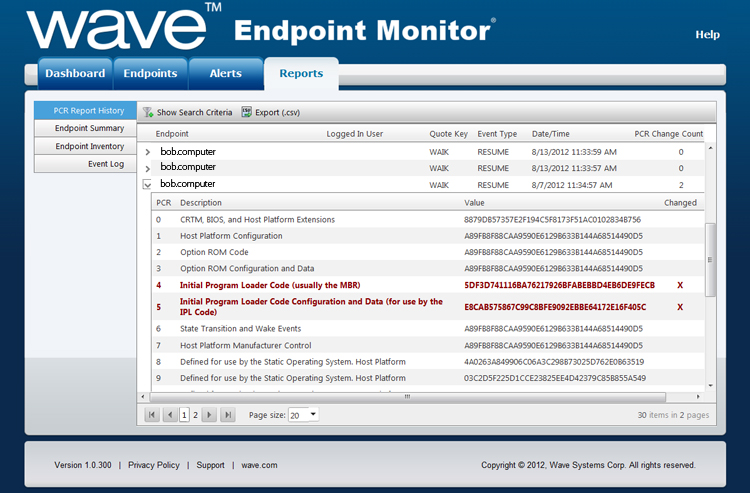
Task: Expand first bob.computer row at 11:33:59 AM
Action: click(148, 152)
